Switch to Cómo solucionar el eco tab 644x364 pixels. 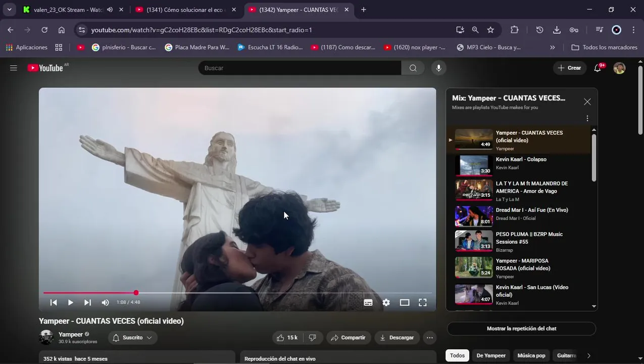(x=186, y=10)
